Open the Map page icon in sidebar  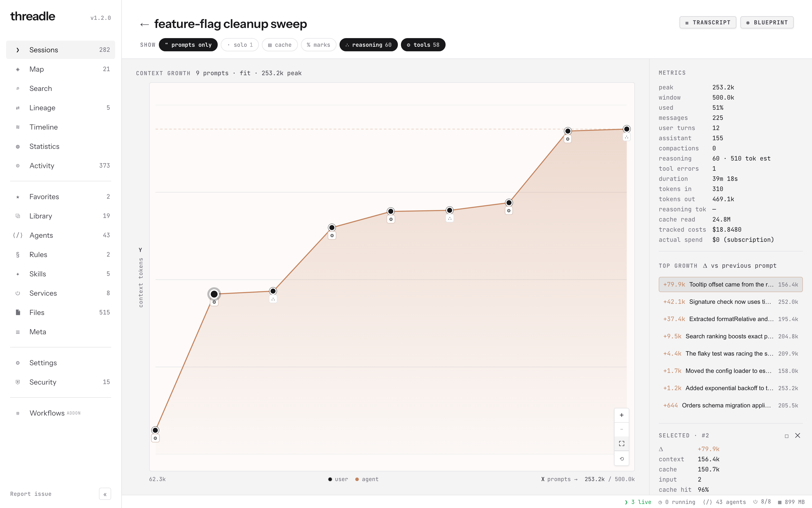tap(18, 69)
